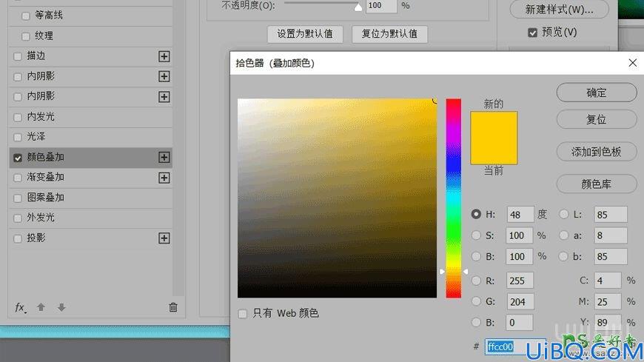Select the S saturation radio button
Viewport: 644px width, 362px height.
[x=476, y=235]
